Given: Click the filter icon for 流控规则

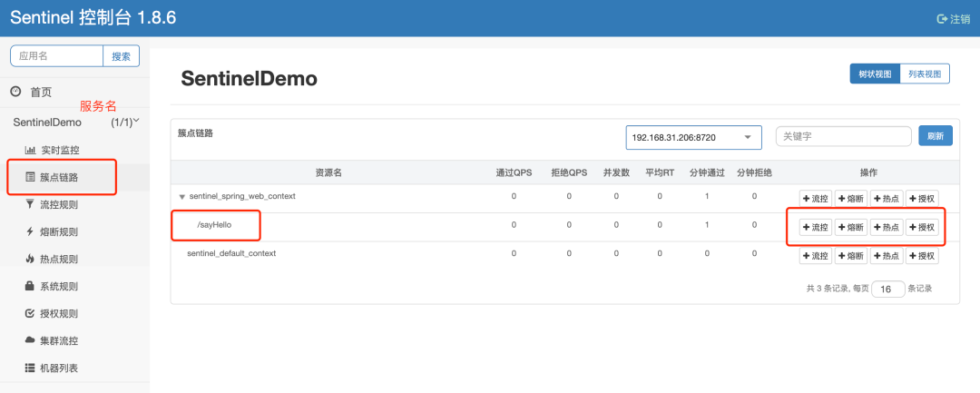Looking at the screenshot, I should (x=29, y=204).
